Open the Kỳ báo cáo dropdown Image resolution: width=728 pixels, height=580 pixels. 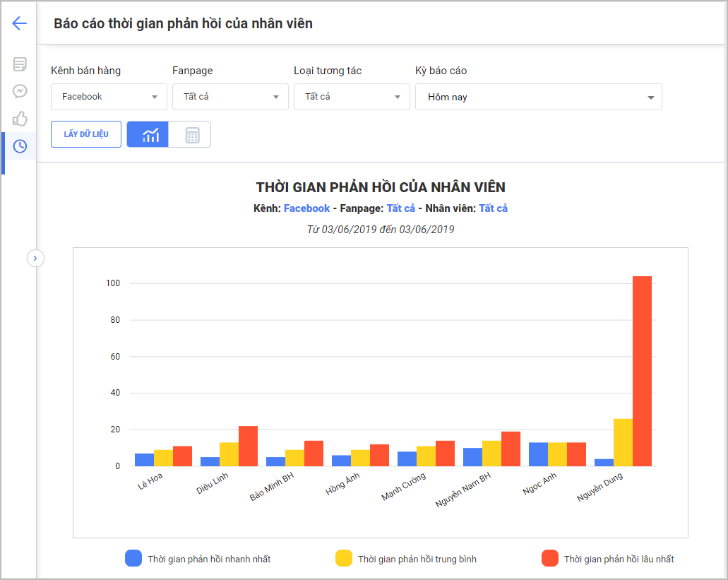pos(538,97)
